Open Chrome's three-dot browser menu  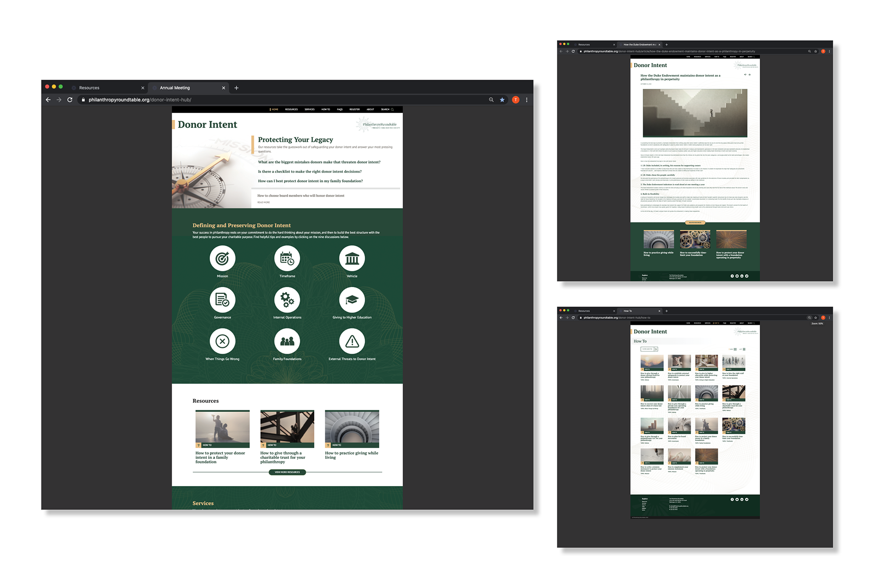pos(526,100)
